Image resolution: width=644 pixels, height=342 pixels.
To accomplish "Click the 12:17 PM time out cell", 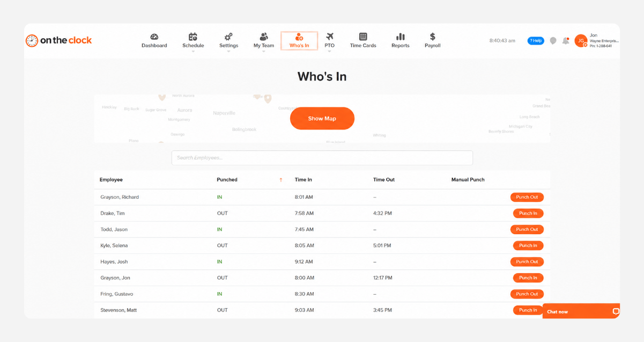I will pyautogui.click(x=383, y=278).
